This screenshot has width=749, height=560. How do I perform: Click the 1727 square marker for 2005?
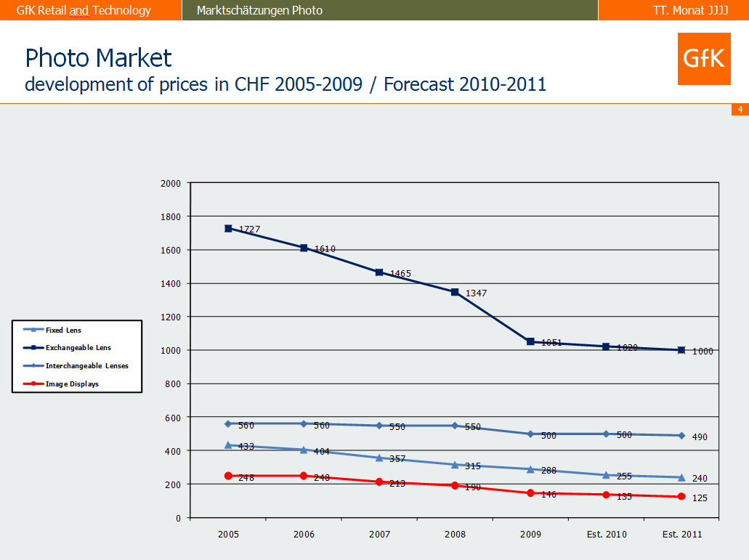228,228
